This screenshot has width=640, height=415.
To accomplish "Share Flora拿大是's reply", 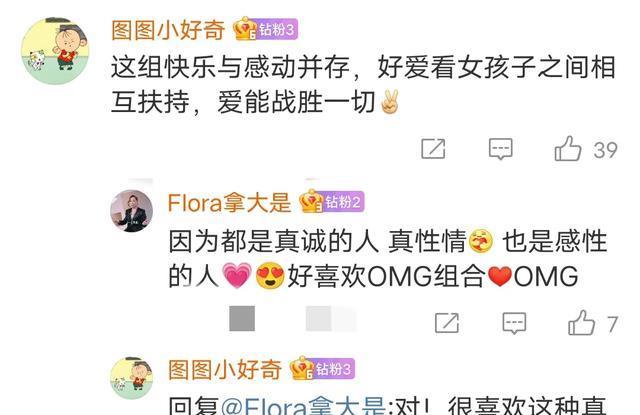I will (x=447, y=323).
